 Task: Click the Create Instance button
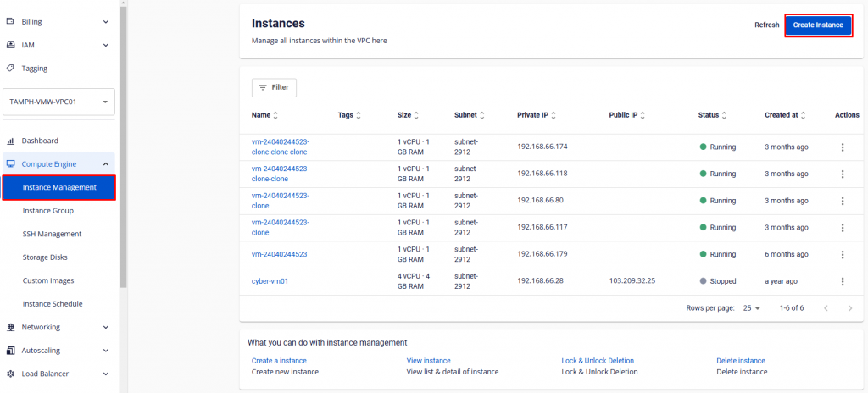818,25
